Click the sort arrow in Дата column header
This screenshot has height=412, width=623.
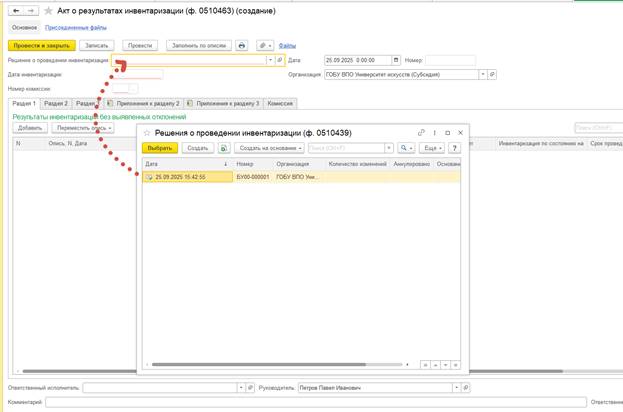coord(226,164)
